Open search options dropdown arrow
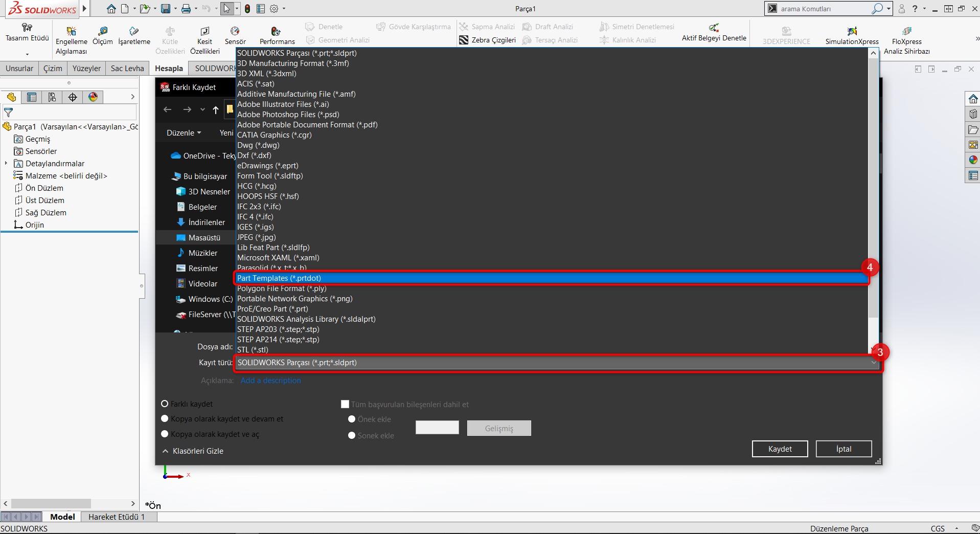This screenshot has width=980, height=534. point(889,9)
